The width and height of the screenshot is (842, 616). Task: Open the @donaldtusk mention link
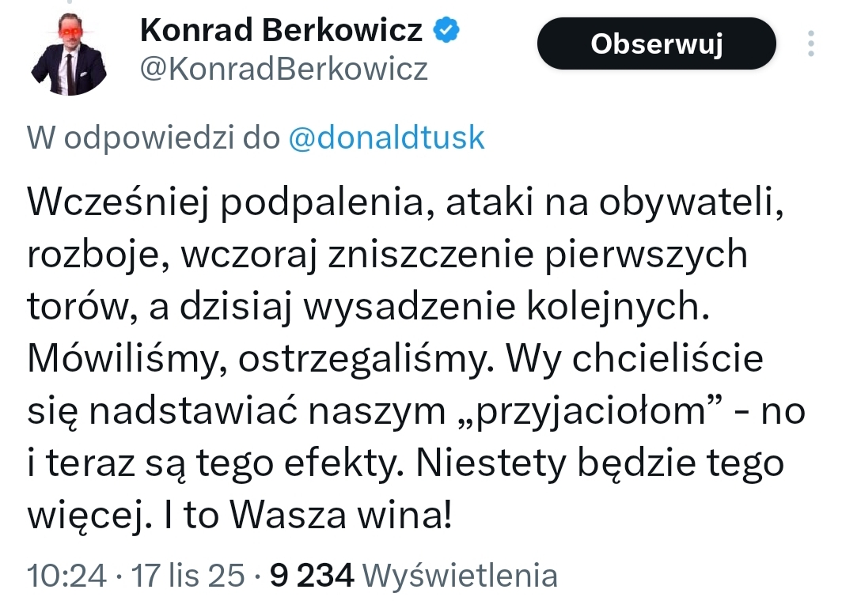(x=386, y=138)
